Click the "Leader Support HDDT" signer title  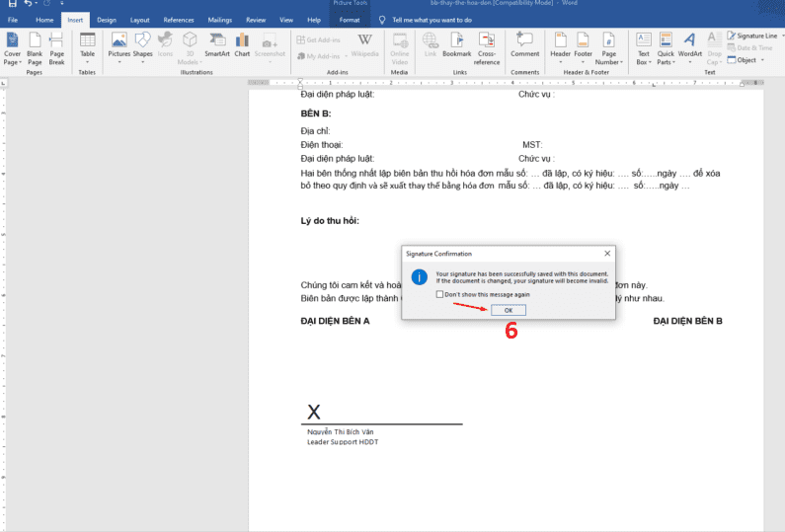343,442
